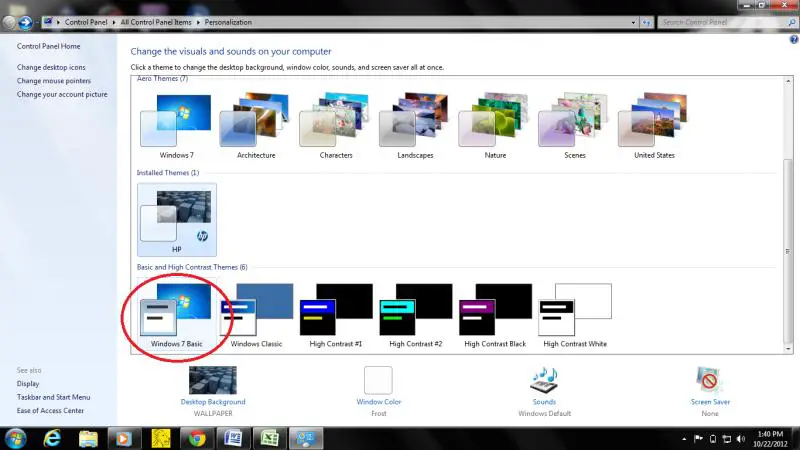Launch Internet Explorer from the taskbar

52,439
